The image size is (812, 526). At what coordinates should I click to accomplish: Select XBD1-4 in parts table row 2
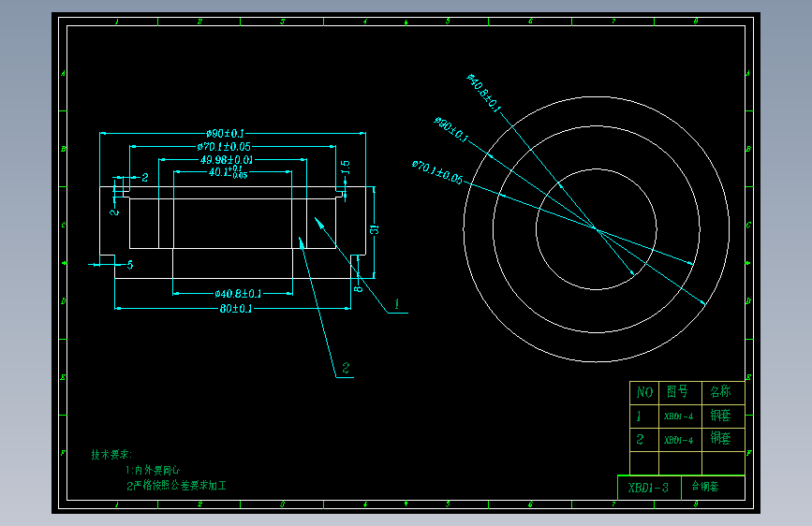[x=678, y=440]
